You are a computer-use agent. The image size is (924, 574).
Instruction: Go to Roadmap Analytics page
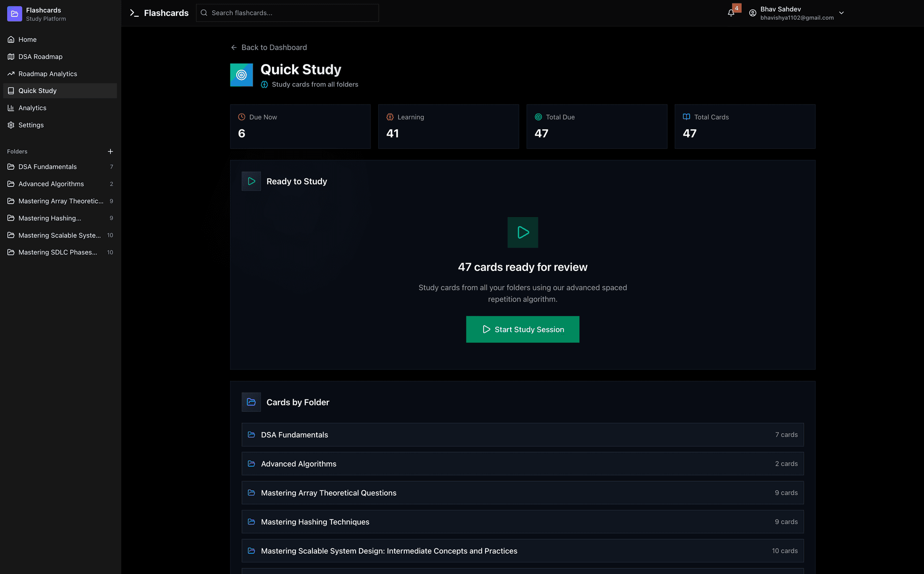48,74
